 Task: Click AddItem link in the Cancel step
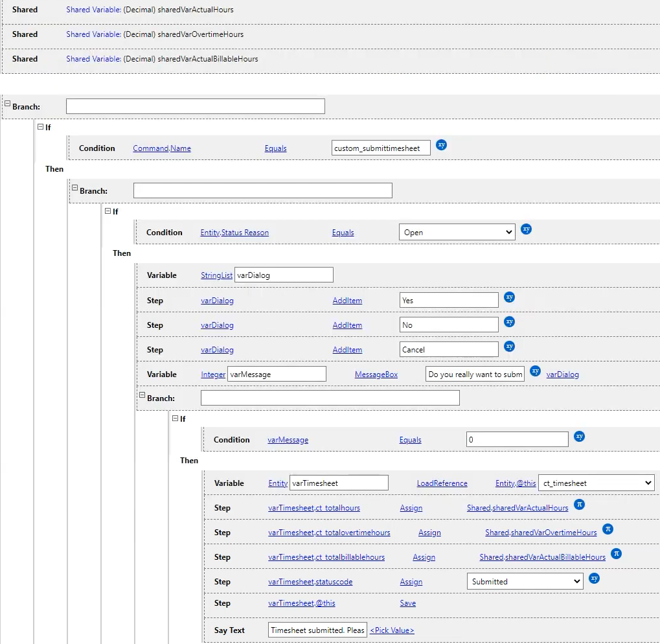click(347, 350)
